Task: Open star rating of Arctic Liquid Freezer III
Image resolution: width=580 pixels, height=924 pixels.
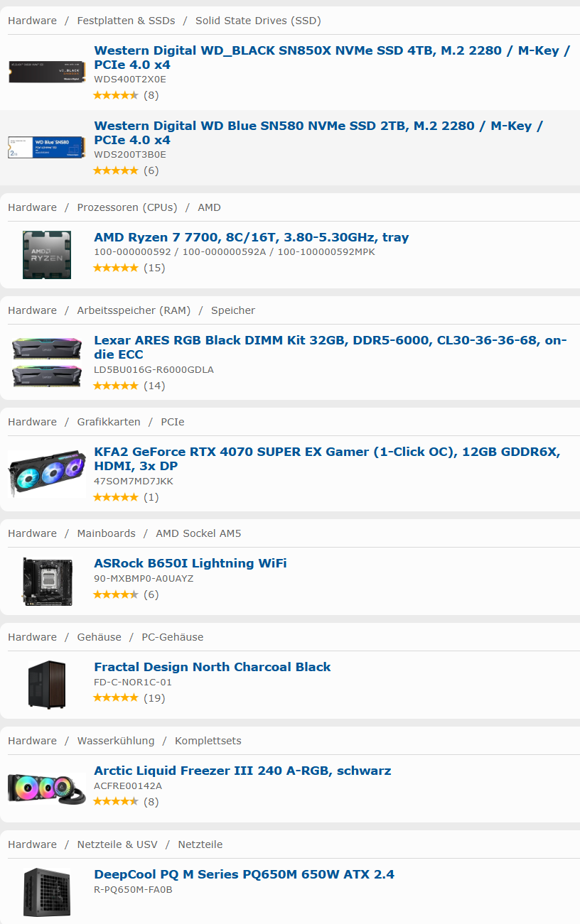Action: (x=116, y=802)
